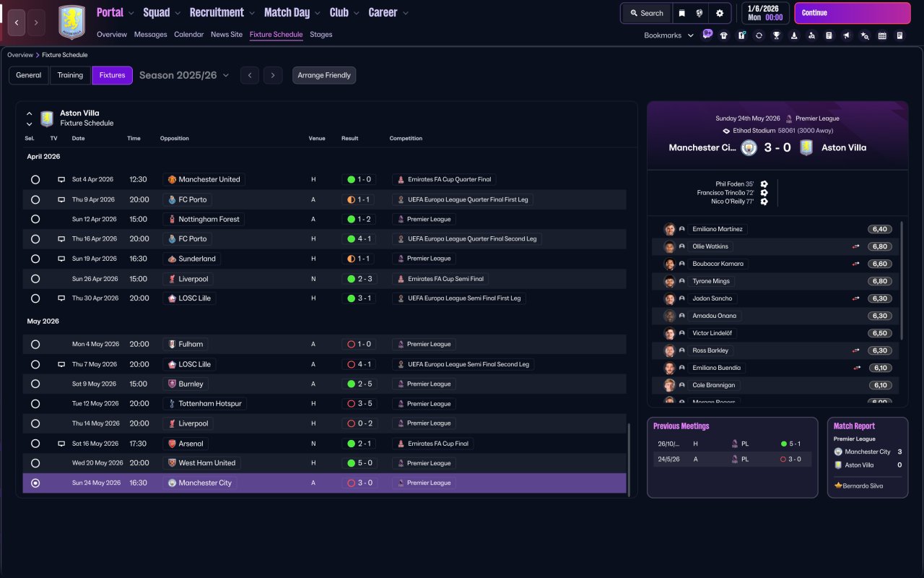The image size is (924, 578).
Task: Select the Tottenham Hotspur fixture radio button
Action: click(x=35, y=404)
